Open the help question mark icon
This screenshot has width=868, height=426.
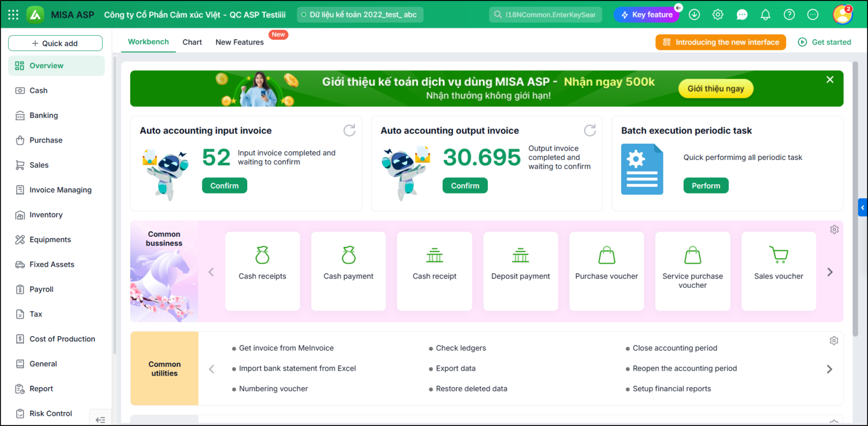[789, 15]
